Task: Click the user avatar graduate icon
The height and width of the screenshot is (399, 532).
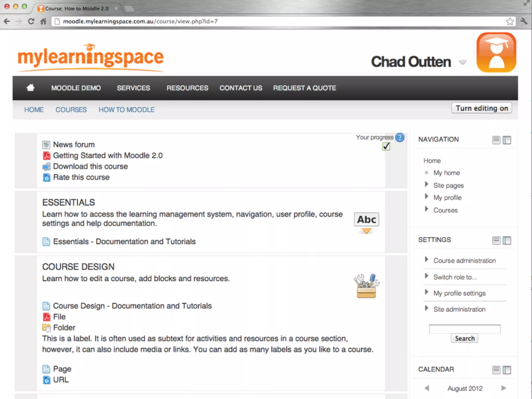Action: [496, 52]
